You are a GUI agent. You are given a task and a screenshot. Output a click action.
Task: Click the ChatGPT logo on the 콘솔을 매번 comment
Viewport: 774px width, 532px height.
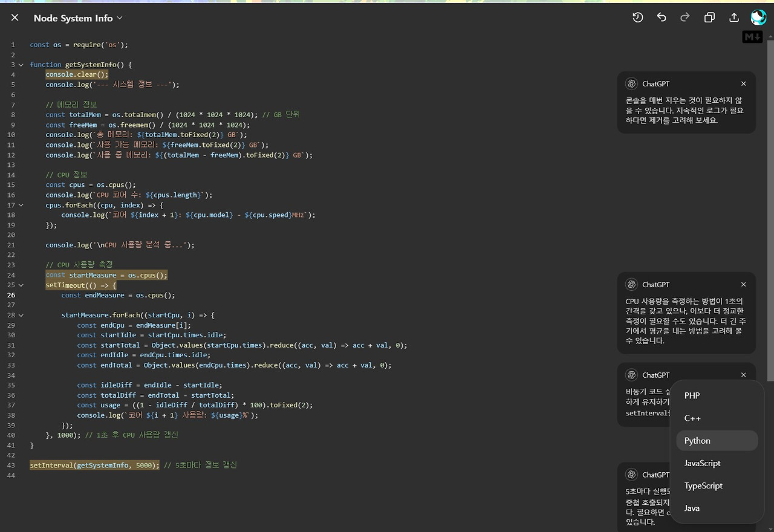click(x=632, y=83)
